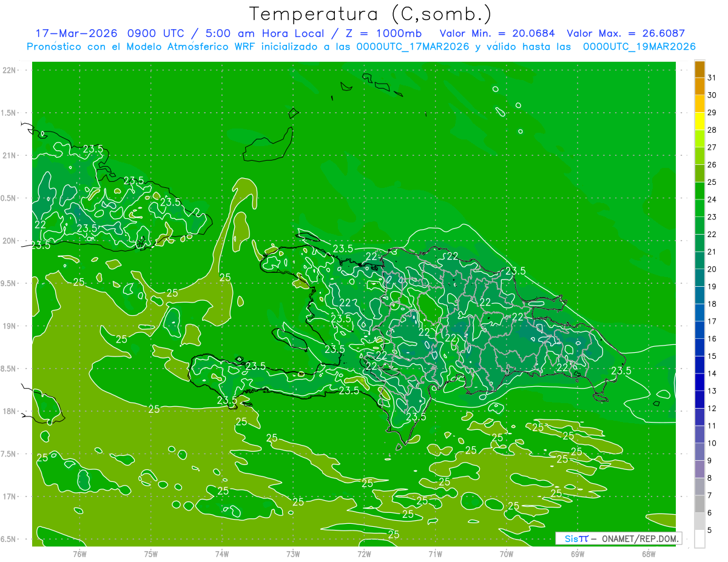The width and height of the screenshot is (728, 562).
Task: Click the 73W longitude axis label
Action: (293, 554)
